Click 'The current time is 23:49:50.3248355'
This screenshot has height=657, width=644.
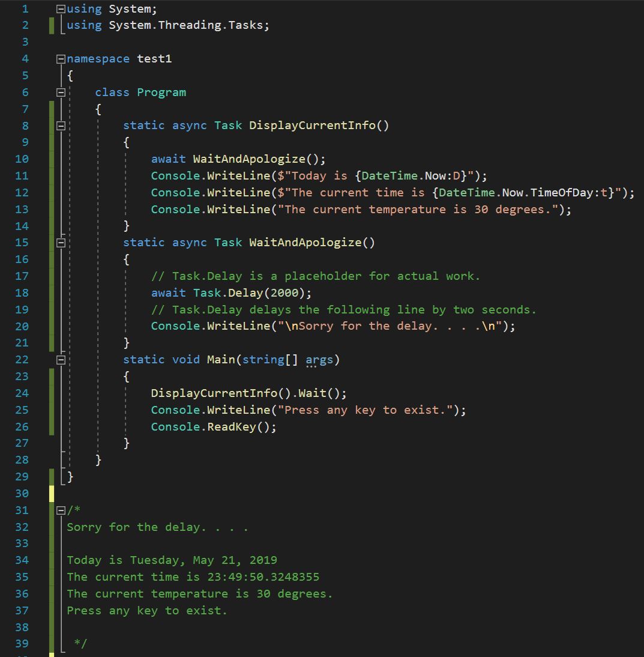tap(193, 577)
